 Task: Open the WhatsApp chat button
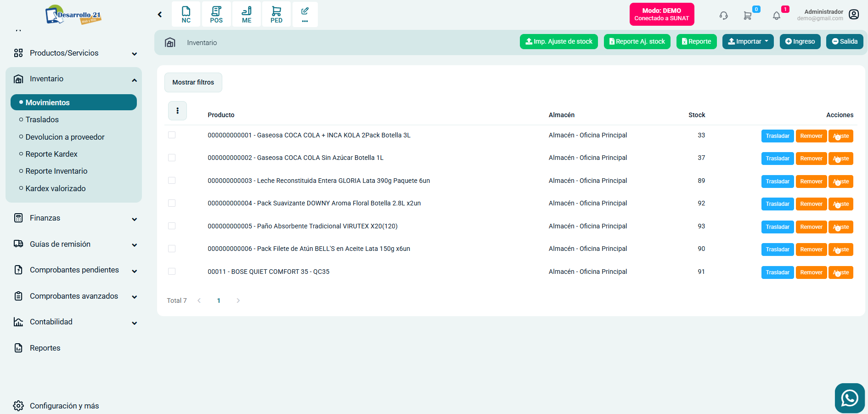(x=850, y=398)
